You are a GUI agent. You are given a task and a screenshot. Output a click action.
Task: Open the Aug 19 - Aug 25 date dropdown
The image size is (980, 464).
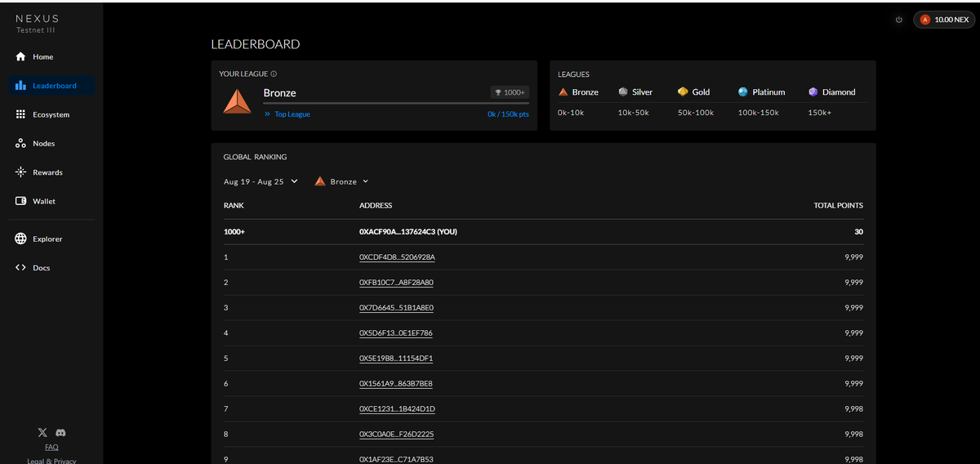pos(261,181)
